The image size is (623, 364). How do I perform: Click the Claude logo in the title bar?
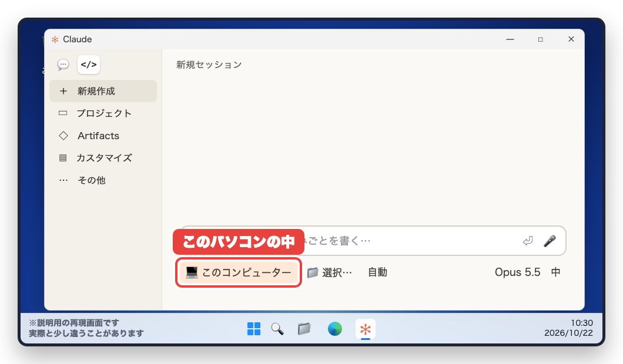point(55,39)
